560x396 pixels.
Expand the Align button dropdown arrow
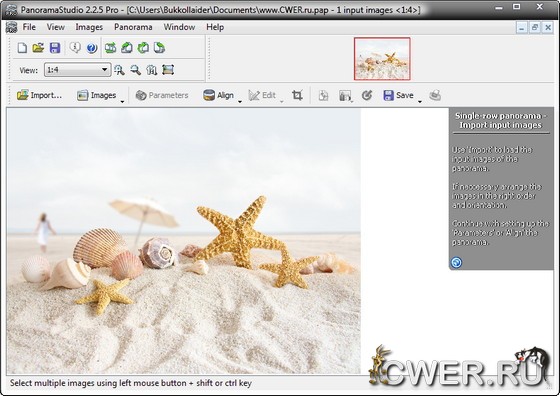pos(240,101)
